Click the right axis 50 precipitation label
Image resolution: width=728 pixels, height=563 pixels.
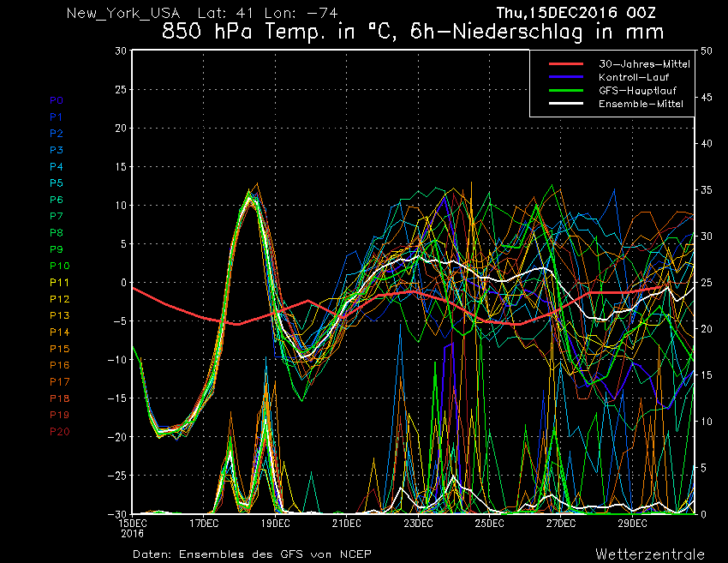coord(707,51)
